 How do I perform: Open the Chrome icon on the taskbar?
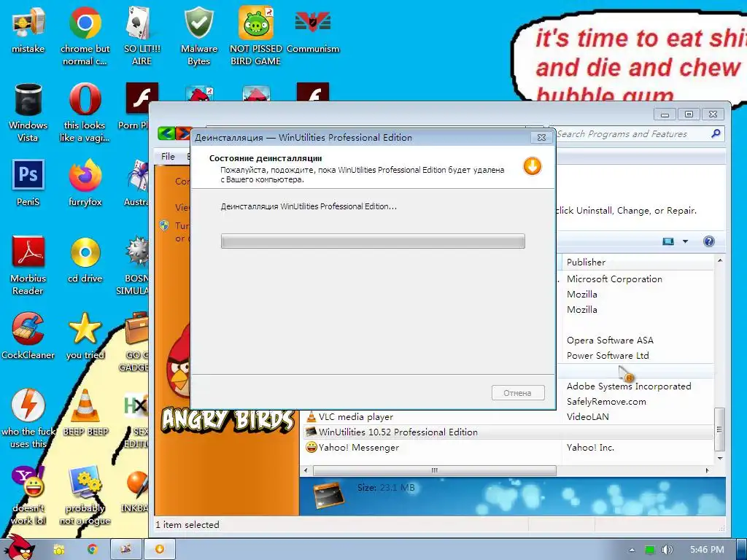(x=92, y=549)
